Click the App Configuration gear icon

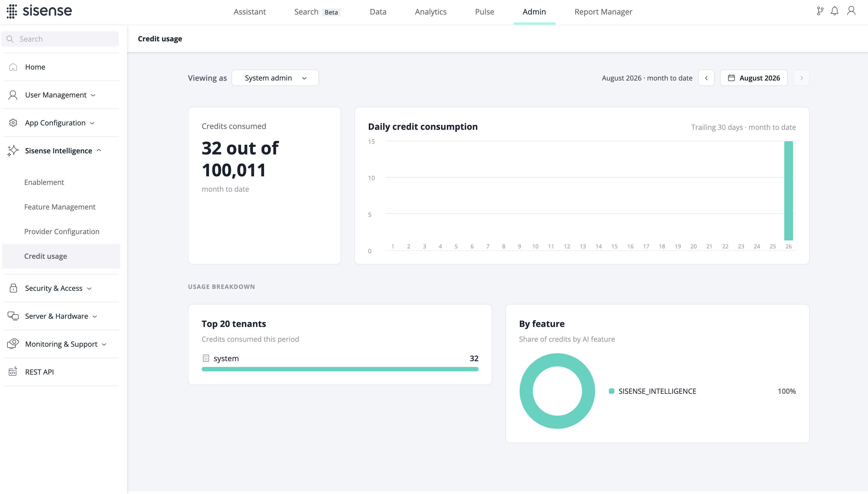tap(13, 123)
